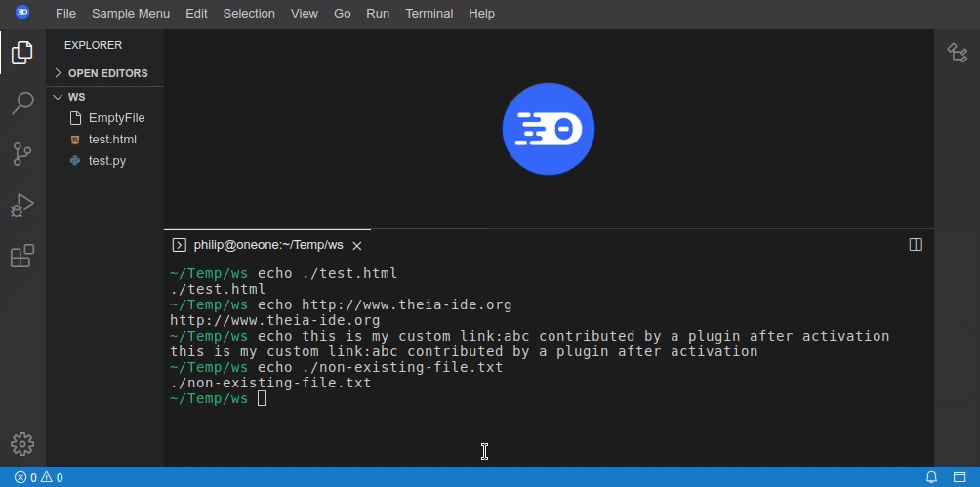980x487 pixels.
Task: Split the terminal panel
Action: tap(916, 245)
